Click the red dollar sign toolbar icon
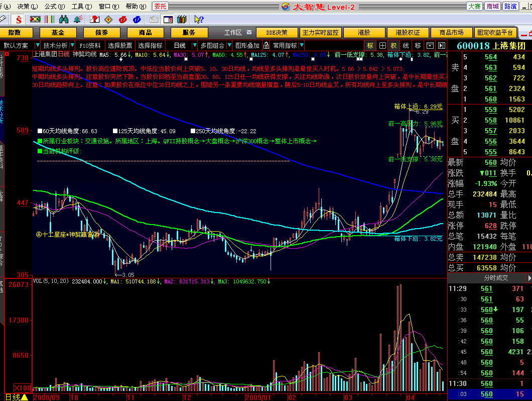 click(19, 20)
